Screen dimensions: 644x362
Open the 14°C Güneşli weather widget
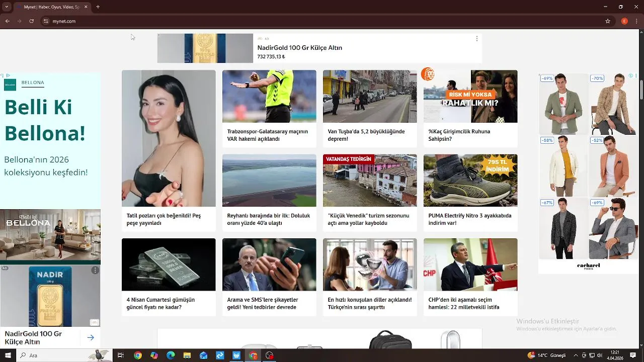click(546, 355)
